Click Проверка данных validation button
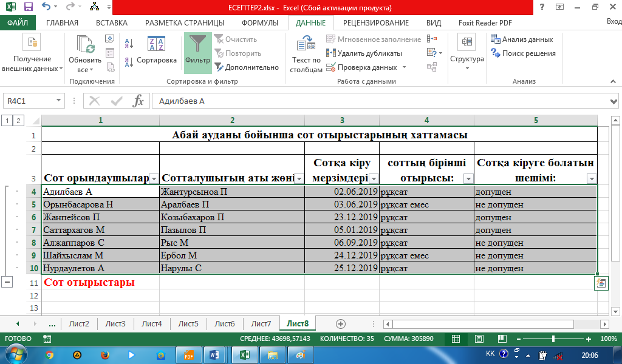This screenshot has height=364, width=622. 362,67
